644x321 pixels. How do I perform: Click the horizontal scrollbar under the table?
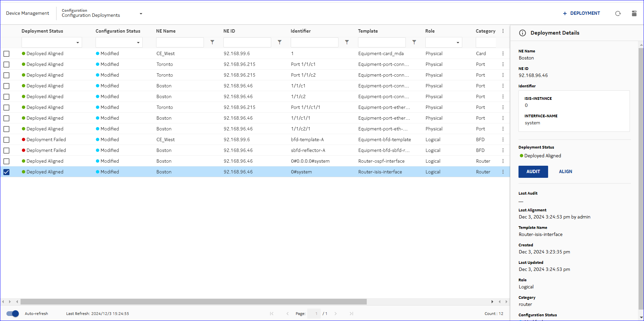click(193, 302)
